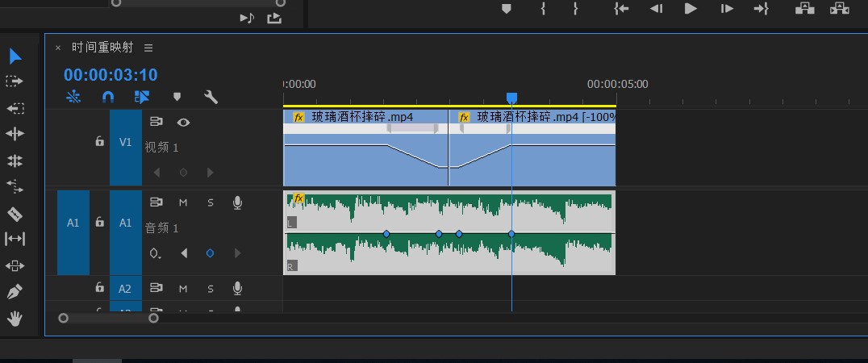Select the Slide tool
Screen dimensions: 868x363
(x=15, y=265)
